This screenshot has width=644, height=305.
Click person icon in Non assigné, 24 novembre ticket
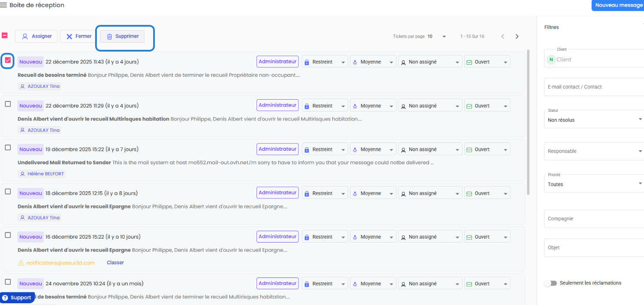point(403,284)
